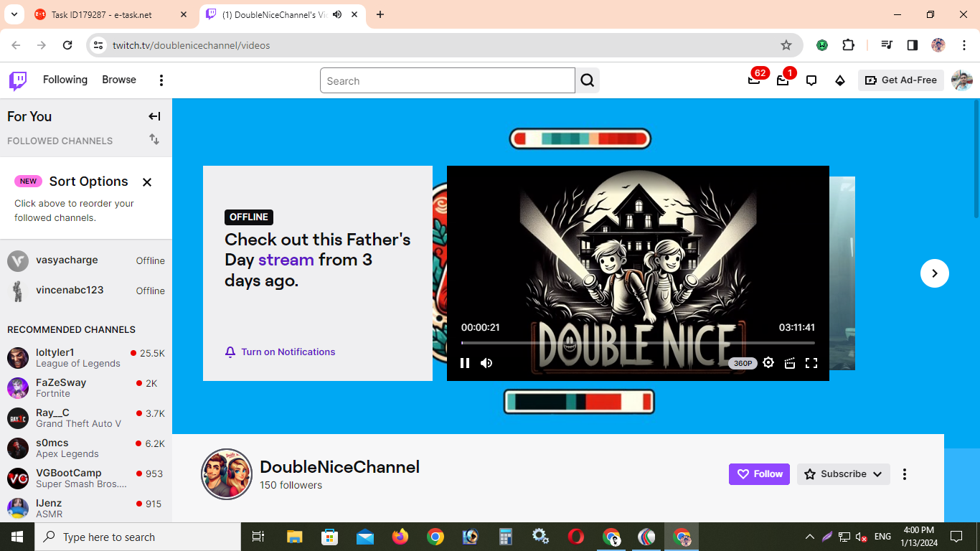The width and height of the screenshot is (980, 551).
Task: Reload the page
Action: point(67,45)
